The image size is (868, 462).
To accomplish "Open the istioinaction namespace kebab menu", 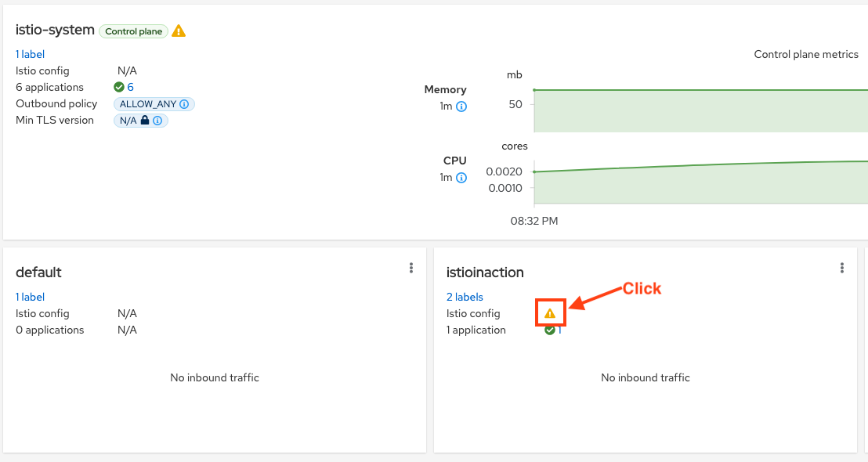I will pos(842,268).
